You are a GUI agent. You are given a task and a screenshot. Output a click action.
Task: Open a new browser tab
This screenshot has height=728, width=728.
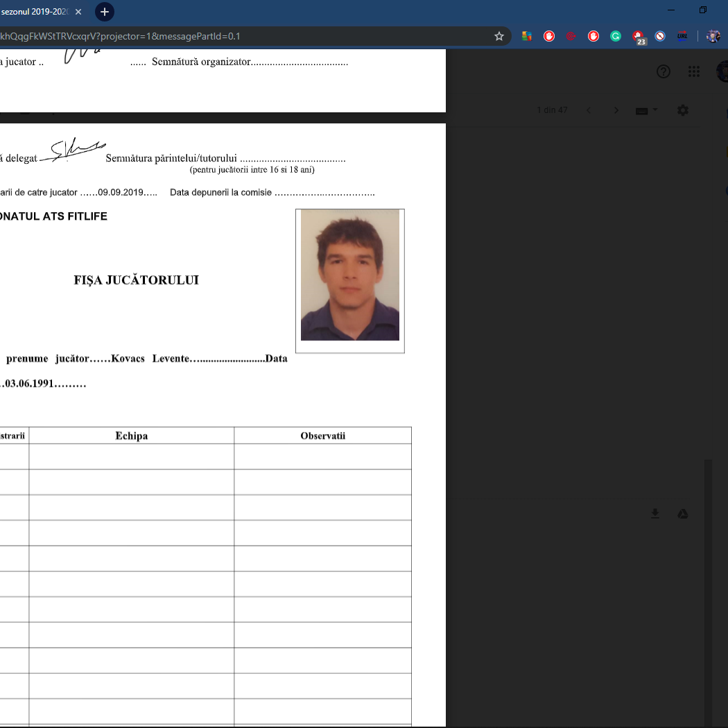point(104,12)
